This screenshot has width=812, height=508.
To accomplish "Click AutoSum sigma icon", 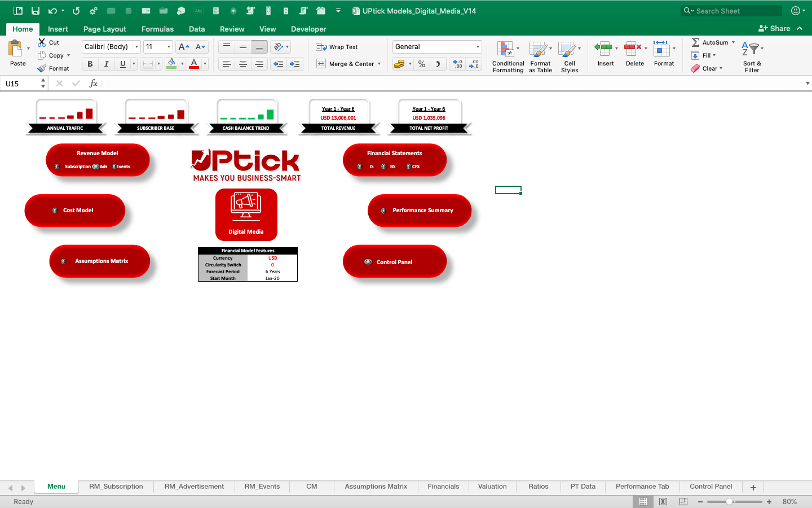I will click(x=696, y=42).
